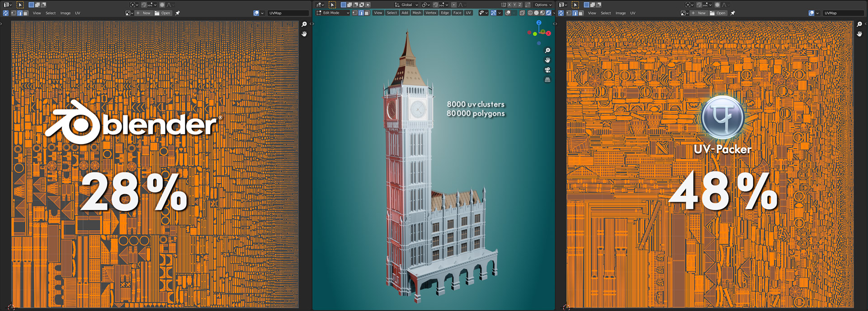Choose edge select mode in the left UV editor
This screenshot has height=311, width=868.
(x=19, y=13)
